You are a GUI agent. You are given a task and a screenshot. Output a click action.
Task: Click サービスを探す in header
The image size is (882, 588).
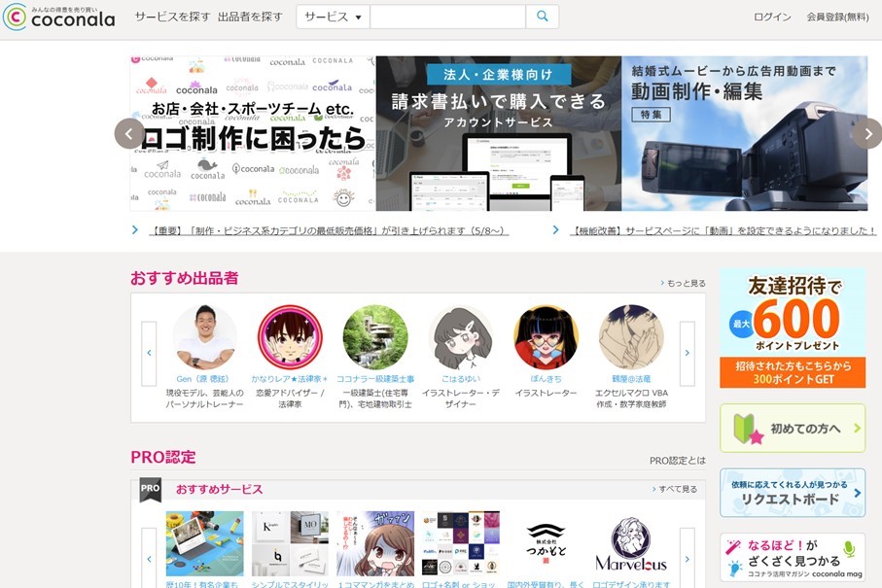pos(172,17)
